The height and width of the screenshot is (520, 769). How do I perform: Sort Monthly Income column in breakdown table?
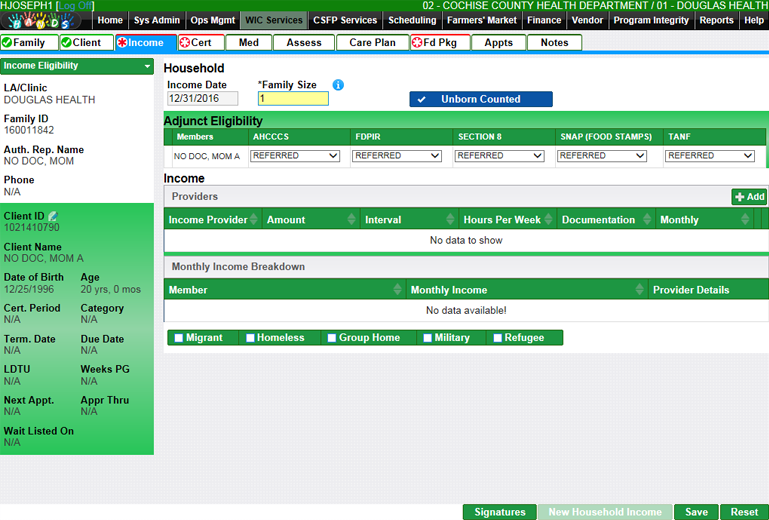[x=640, y=290]
